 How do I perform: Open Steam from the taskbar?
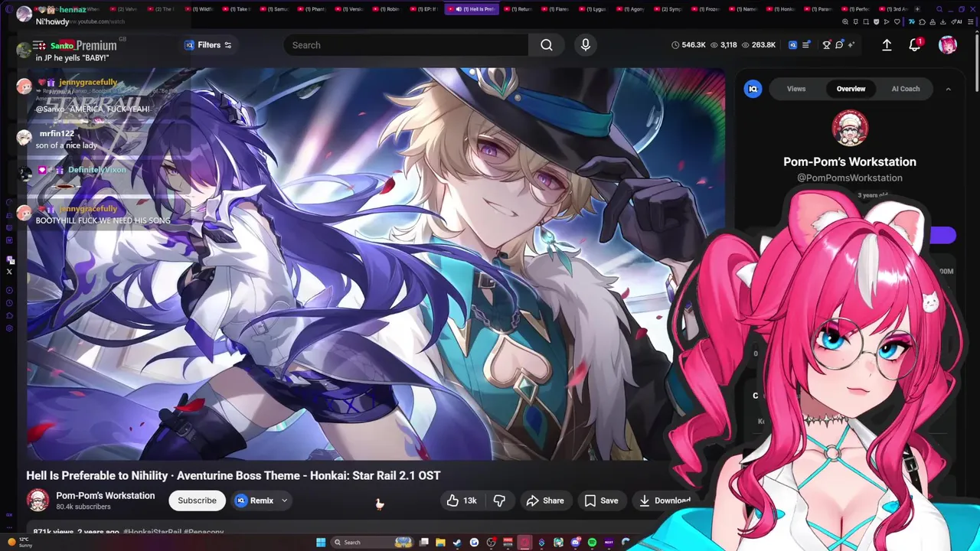tap(457, 543)
